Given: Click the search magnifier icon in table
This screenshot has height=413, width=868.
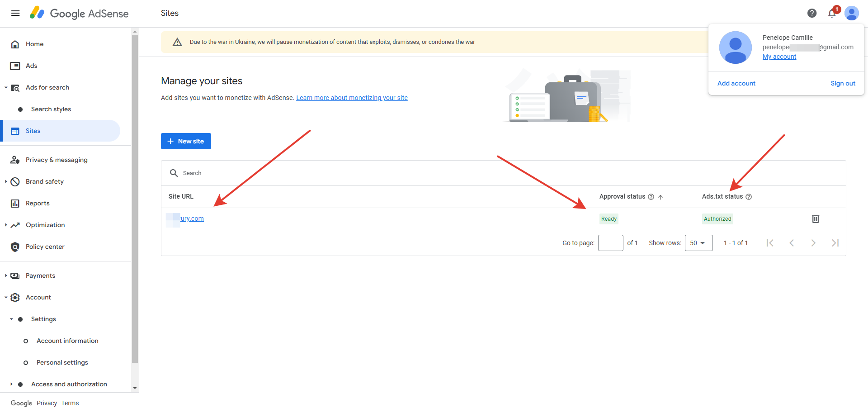Looking at the screenshot, I should click(x=174, y=173).
